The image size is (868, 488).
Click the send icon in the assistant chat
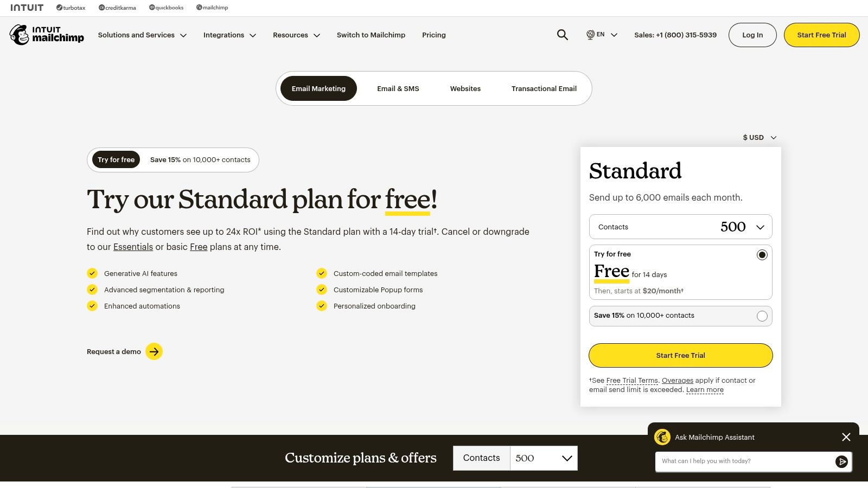pos(842,461)
